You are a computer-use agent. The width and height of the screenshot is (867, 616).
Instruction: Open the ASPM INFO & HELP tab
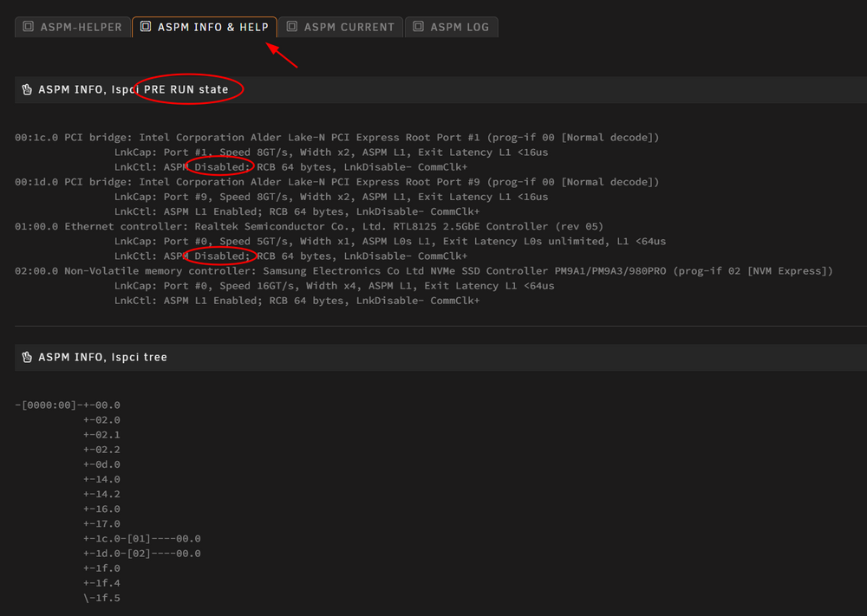205,27
